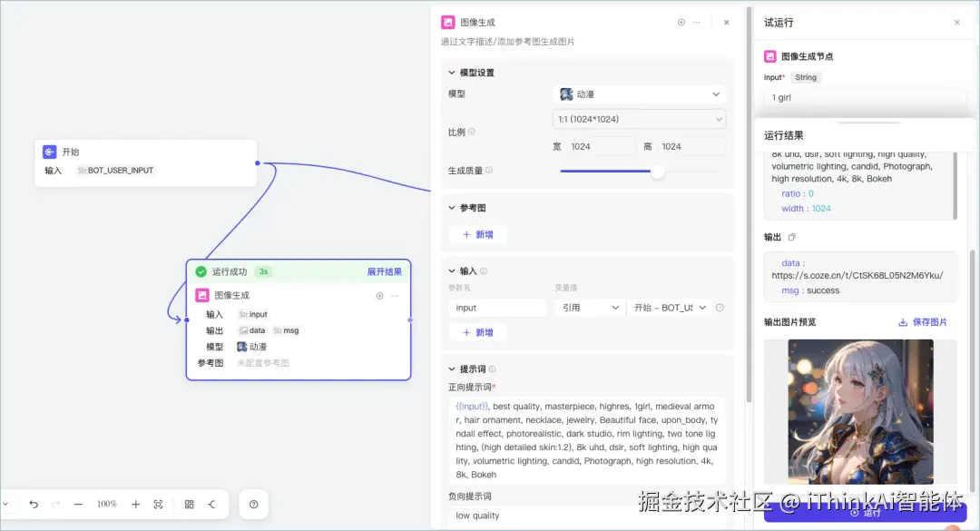This screenshot has width=980, height=531.
Task: Click the generated anime girl preview image
Action: 860,411
